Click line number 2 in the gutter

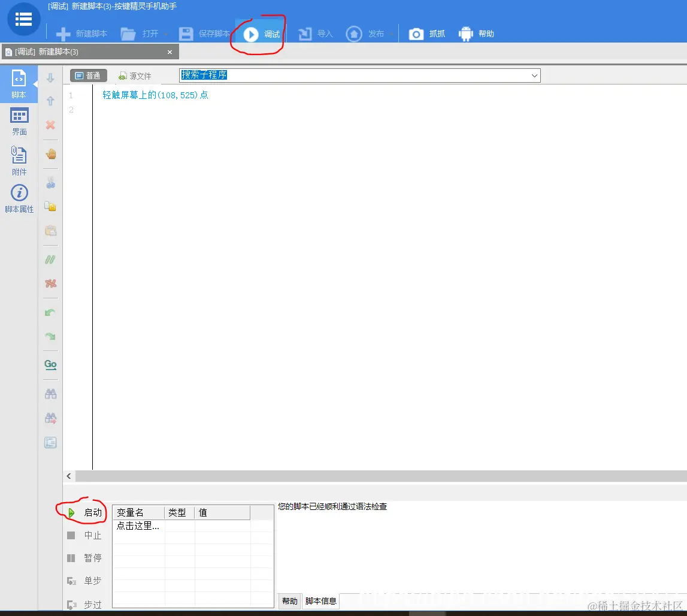tap(71, 110)
